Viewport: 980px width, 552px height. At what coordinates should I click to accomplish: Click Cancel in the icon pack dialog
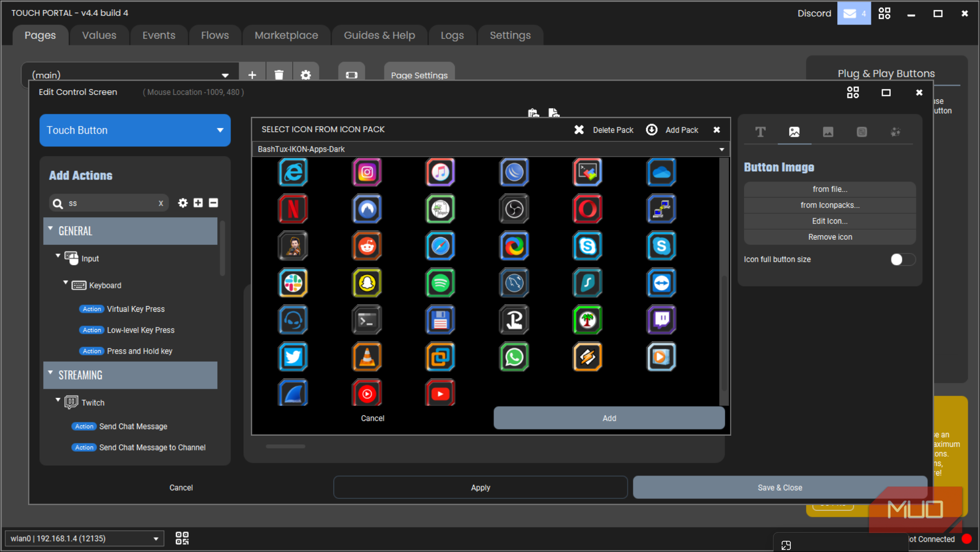click(x=372, y=418)
